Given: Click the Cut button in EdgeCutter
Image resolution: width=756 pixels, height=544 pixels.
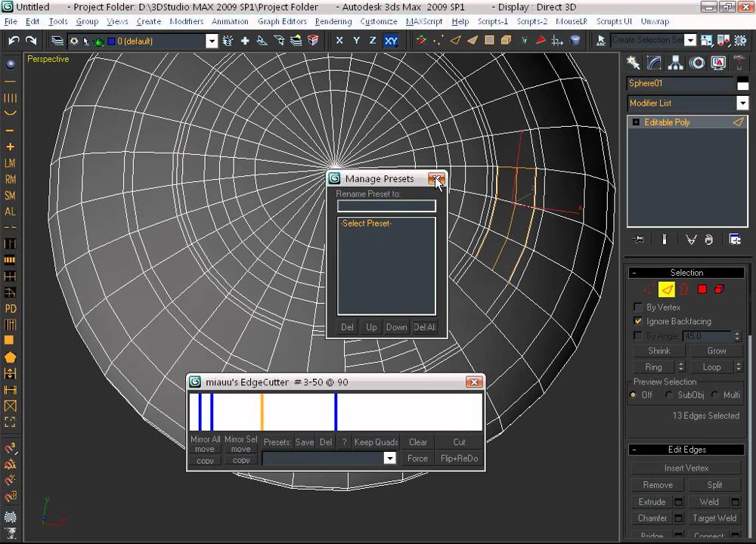Looking at the screenshot, I should 459,442.
